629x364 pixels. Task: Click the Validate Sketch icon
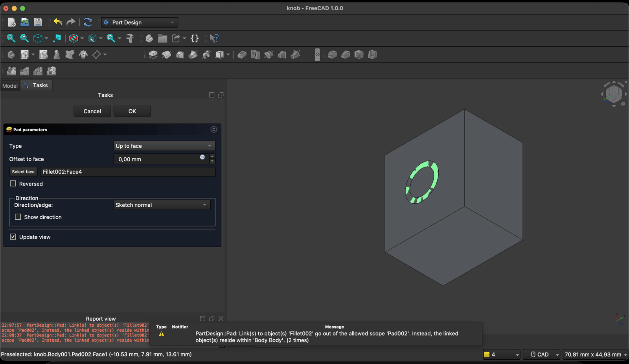(x=43, y=55)
